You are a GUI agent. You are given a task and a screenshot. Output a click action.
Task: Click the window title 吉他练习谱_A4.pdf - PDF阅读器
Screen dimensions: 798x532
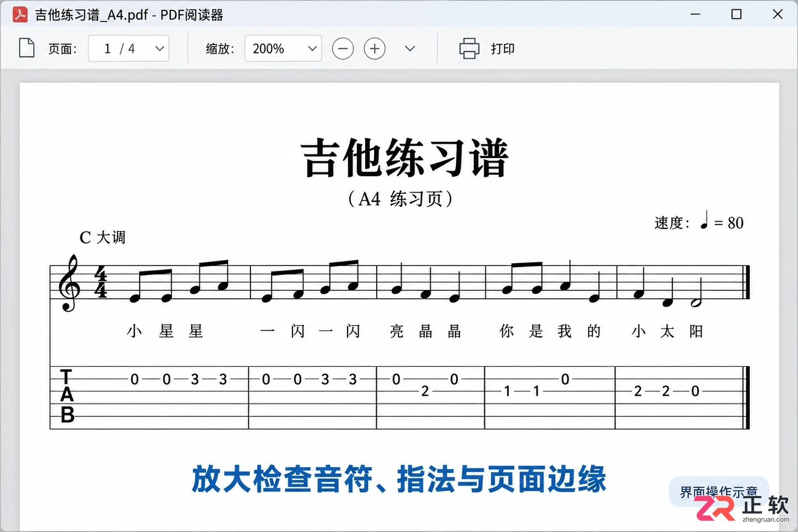click(129, 15)
